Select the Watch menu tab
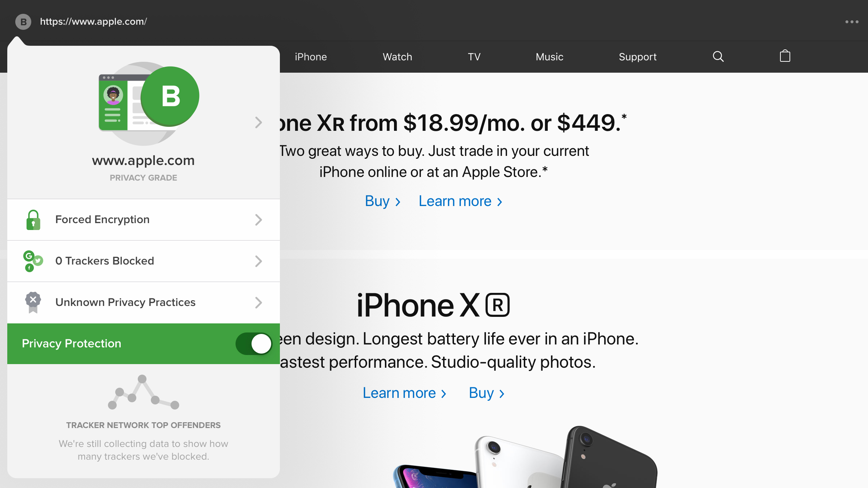 [398, 56]
